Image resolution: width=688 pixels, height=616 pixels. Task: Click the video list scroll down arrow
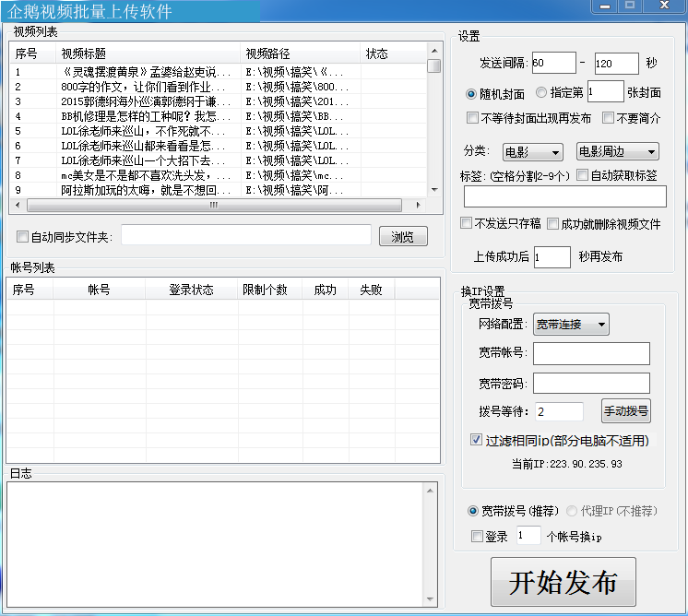[434, 190]
